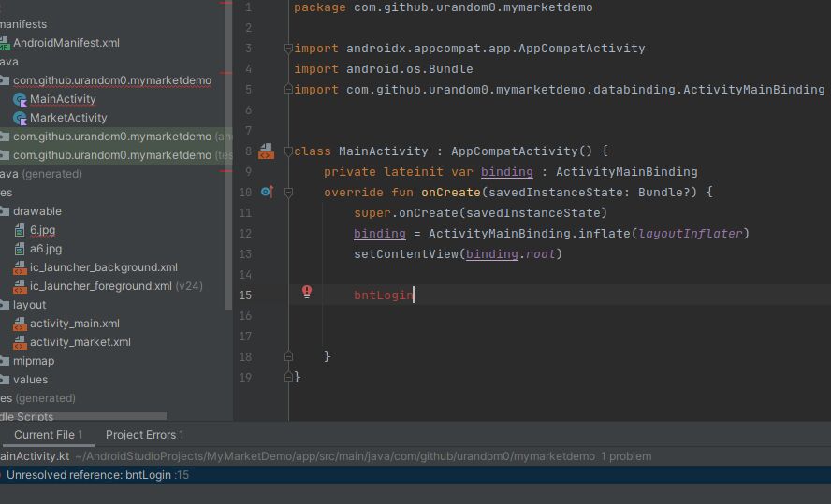Click the related XML file gutter icon on line 8

266,151
